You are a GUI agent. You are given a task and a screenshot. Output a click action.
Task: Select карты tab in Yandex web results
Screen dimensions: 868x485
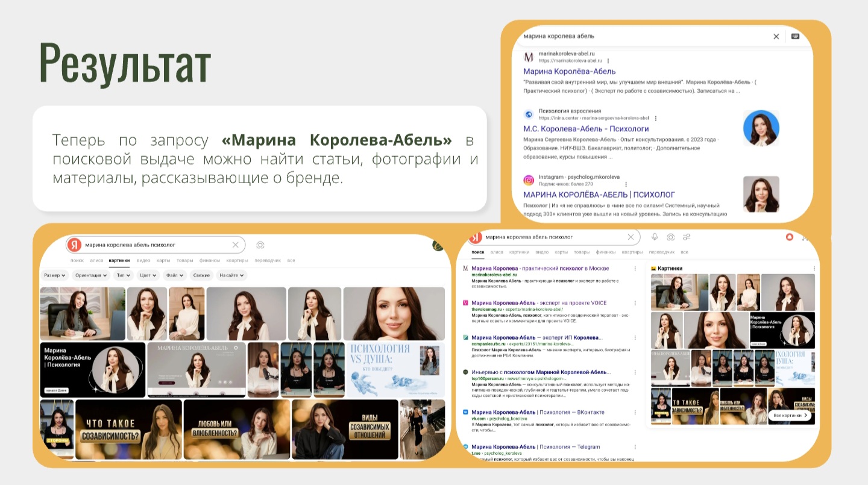click(561, 252)
